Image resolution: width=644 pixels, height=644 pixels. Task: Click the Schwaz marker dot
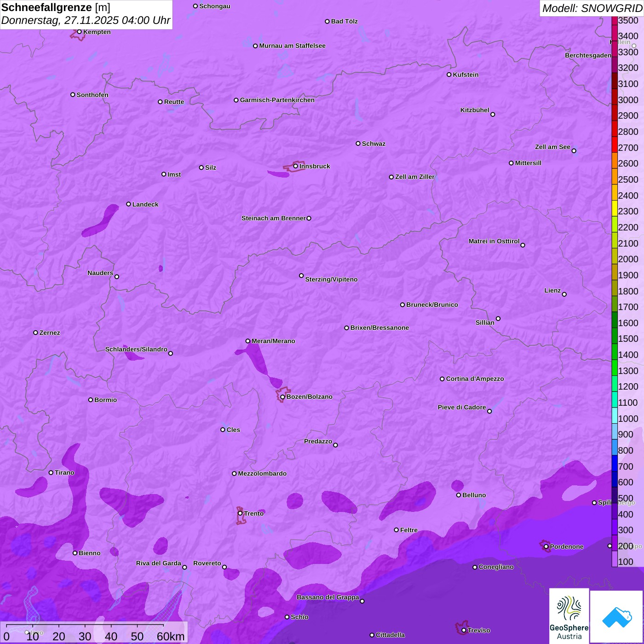(x=358, y=144)
